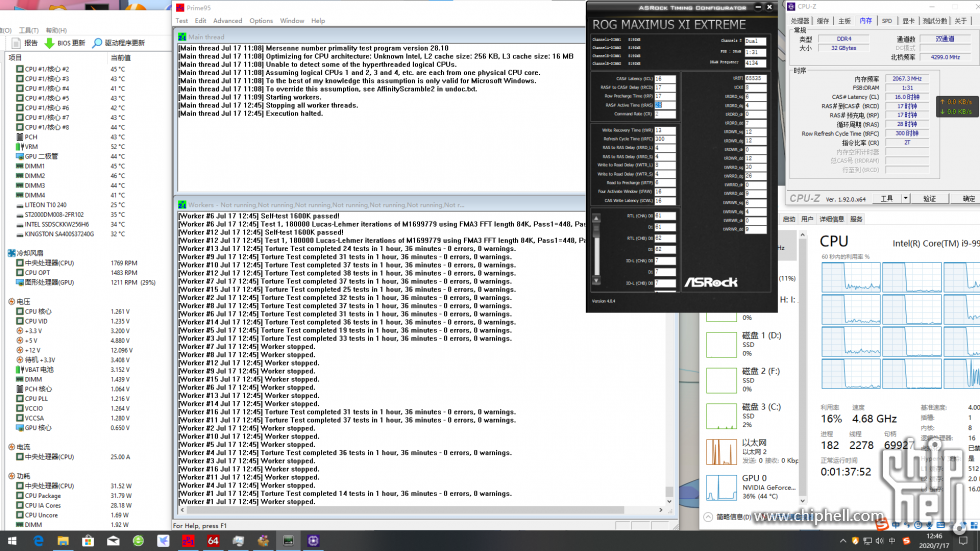Viewport: 980px width, 551px height.
Task: Collapse Task Manager with 简略信息 chevron
Action: coord(708,517)
